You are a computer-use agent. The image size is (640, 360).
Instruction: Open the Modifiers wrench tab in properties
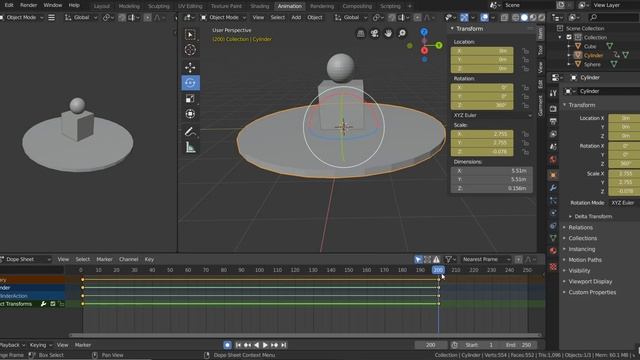(553, 188)
